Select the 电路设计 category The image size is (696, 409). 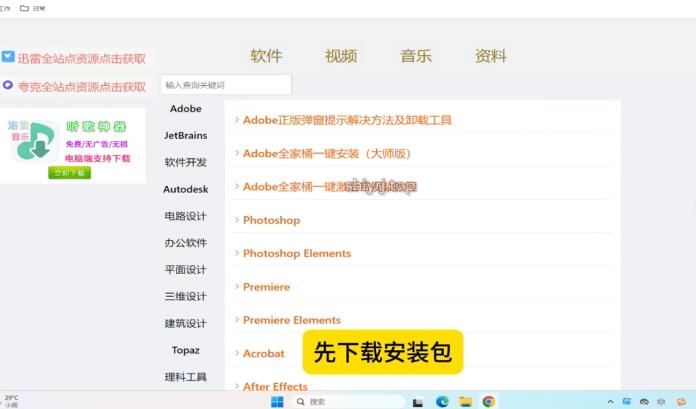(186, 216)
